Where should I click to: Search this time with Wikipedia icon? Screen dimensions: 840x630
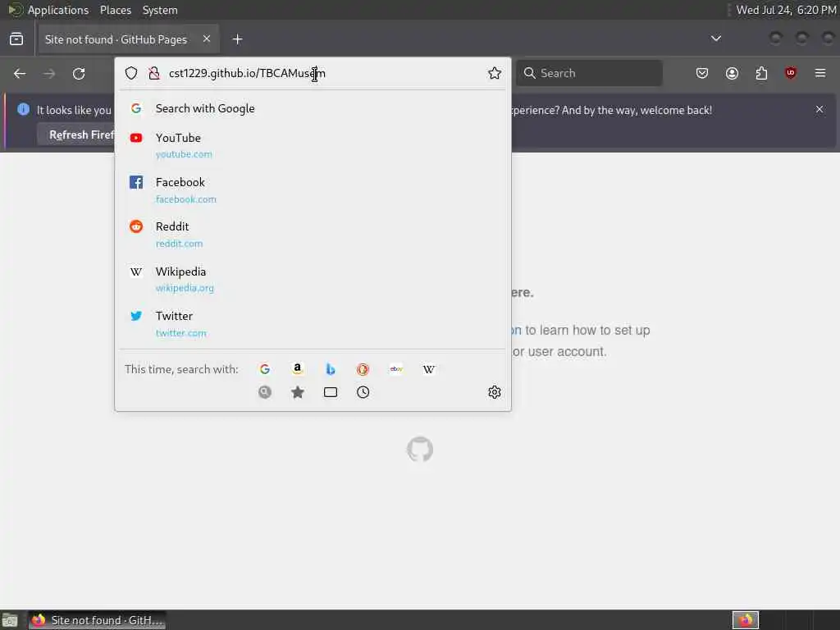pyautogui.click(x=429, y=369)
